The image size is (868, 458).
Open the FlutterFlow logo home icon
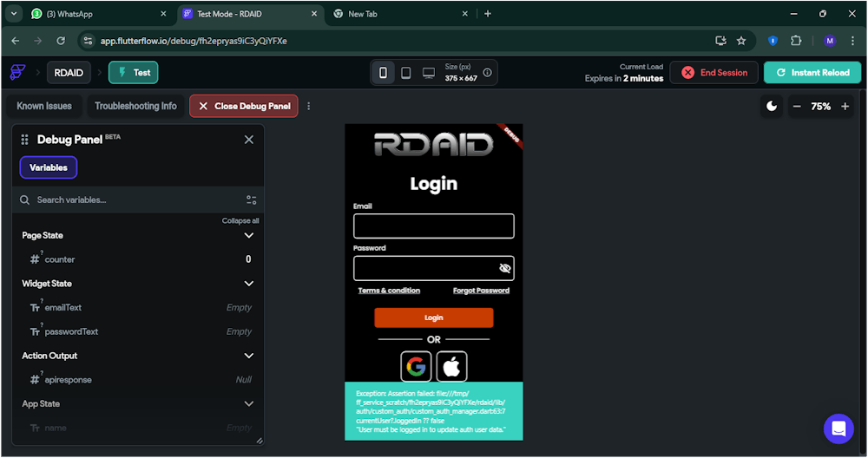[x=17, y=73]
